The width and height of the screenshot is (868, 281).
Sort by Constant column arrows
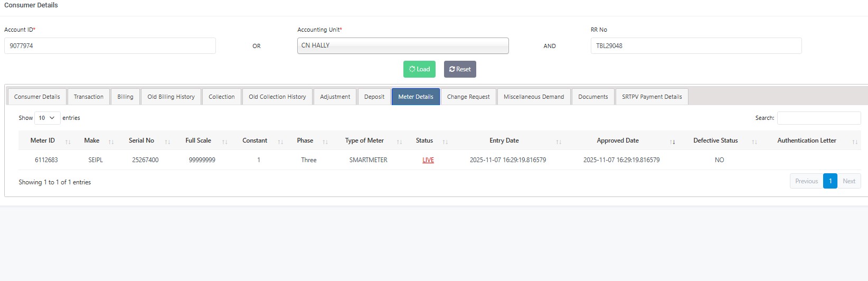tap(280, 142)
